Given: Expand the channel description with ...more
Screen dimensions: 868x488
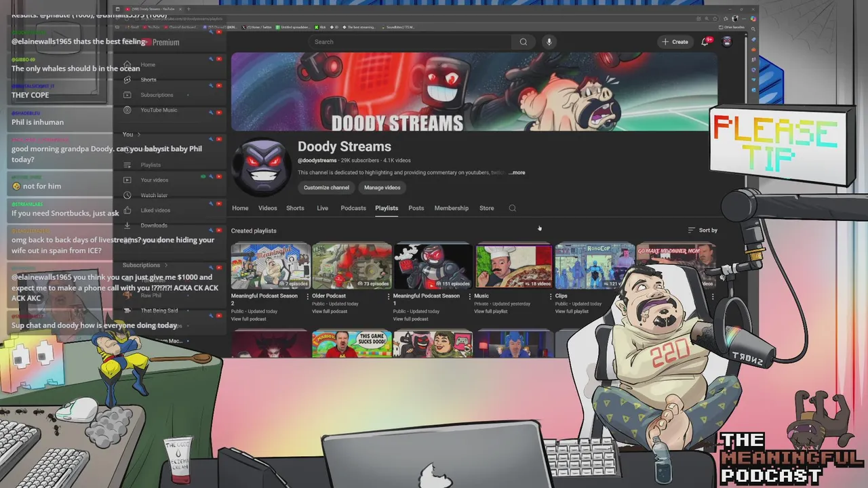Looking at the screenshot, I should (517, 173).
